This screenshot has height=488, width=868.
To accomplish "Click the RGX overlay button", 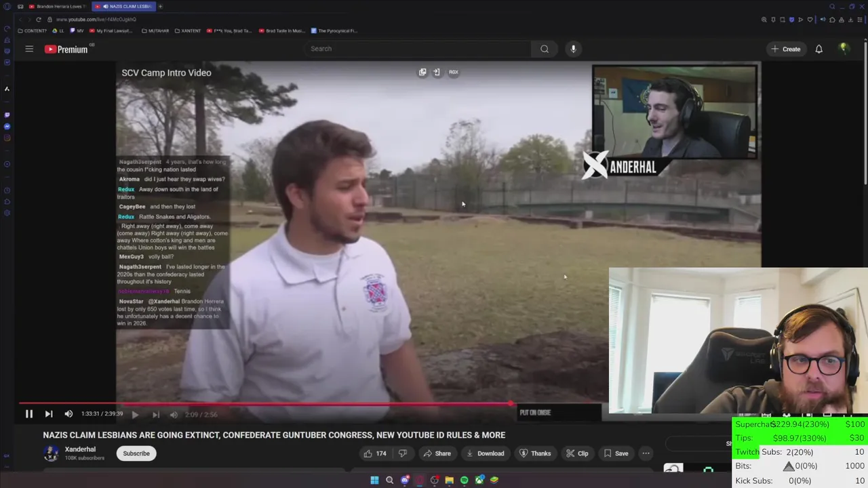I will click(454, 72).
